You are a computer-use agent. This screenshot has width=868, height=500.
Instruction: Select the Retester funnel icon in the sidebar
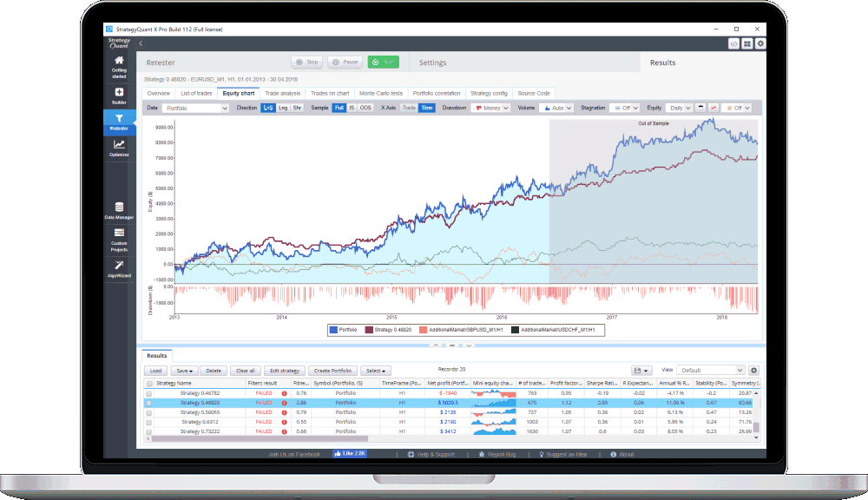point(119,119)
